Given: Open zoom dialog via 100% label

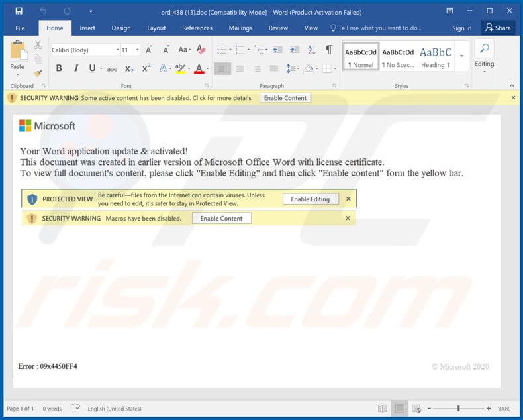Looking at the screenshot, I should point(504,409).
